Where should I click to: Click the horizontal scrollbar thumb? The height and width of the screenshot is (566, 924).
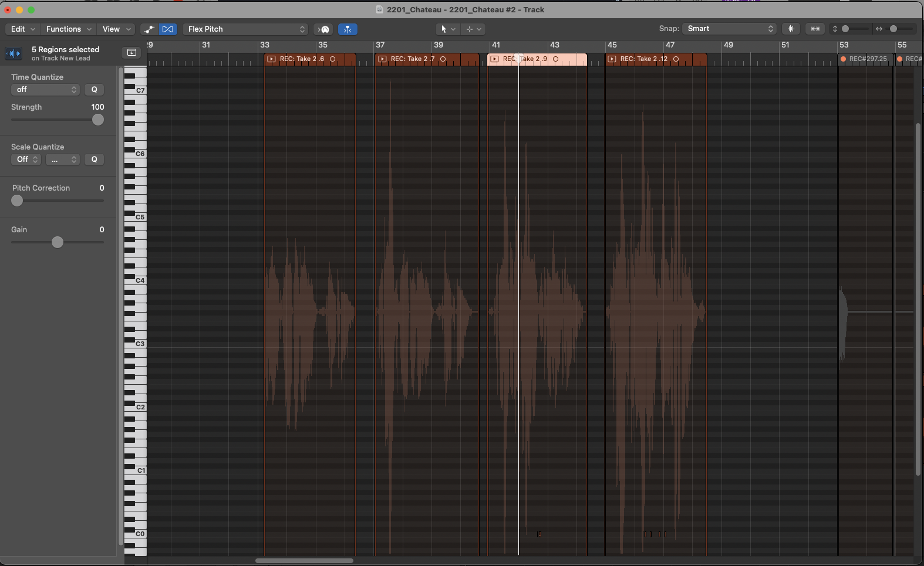304,561
